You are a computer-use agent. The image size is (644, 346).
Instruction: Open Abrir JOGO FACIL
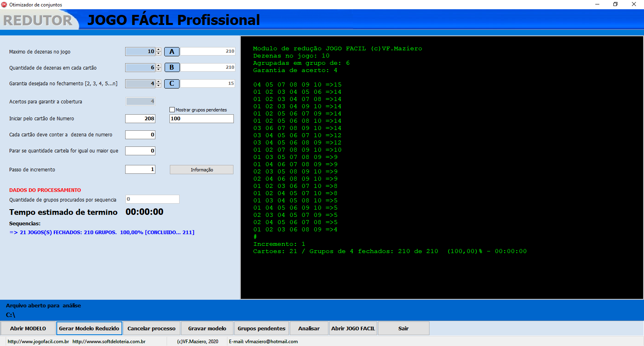tap(353, 328)
